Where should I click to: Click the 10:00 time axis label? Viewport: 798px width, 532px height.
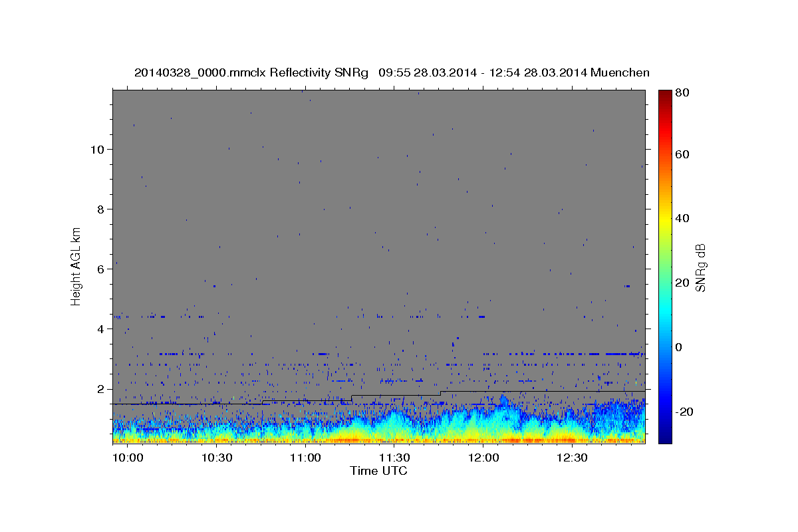coord(128,458)
